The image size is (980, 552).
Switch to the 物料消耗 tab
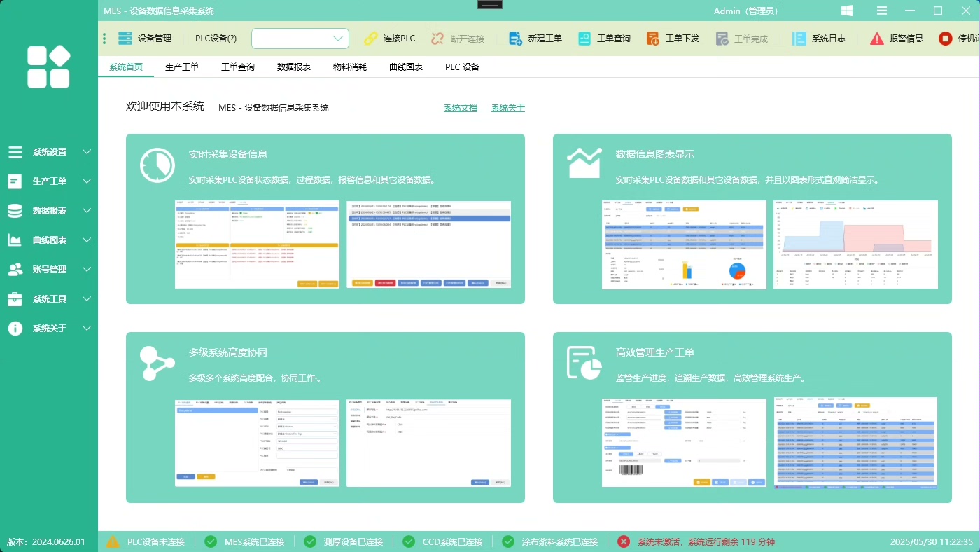point(350,67)
